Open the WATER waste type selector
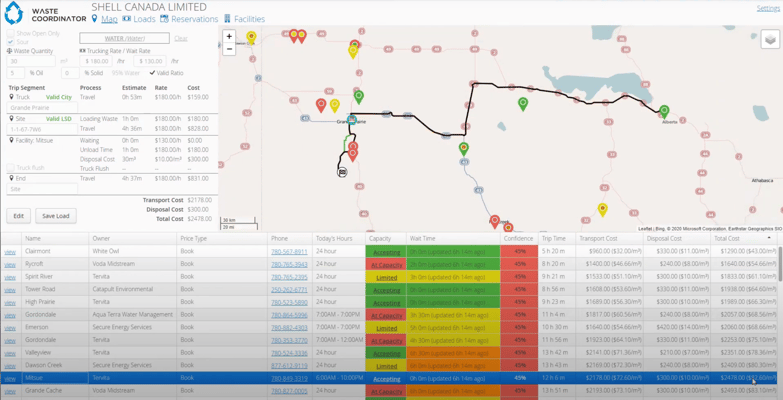The width and height of the screenshot is (783, 400). coord(124,38)
